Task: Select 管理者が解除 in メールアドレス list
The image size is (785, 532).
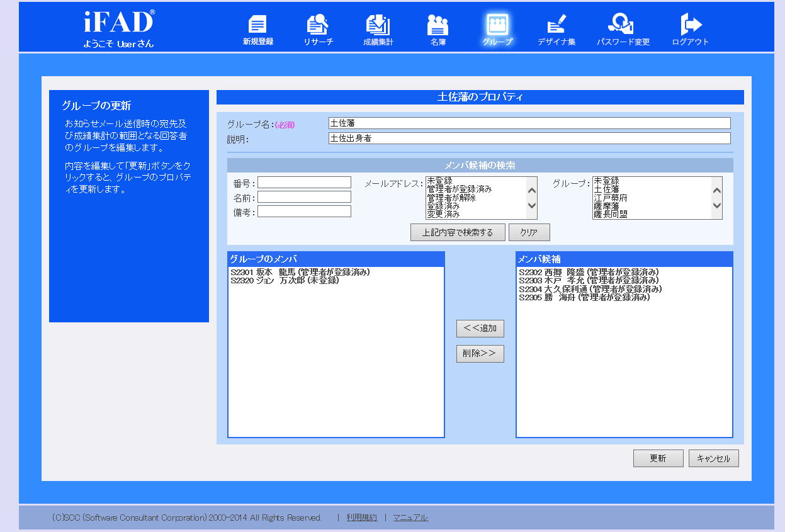Action: coord(476,198)
